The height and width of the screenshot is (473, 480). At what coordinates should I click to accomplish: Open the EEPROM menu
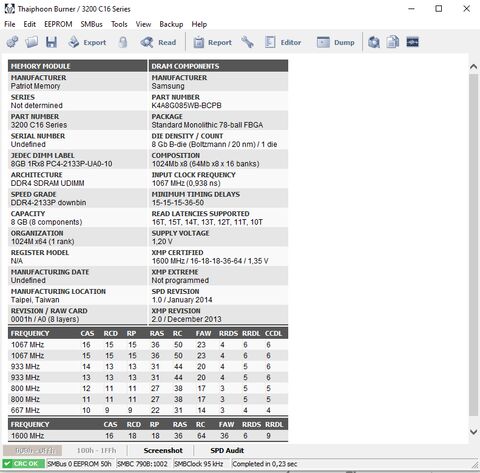58,24
